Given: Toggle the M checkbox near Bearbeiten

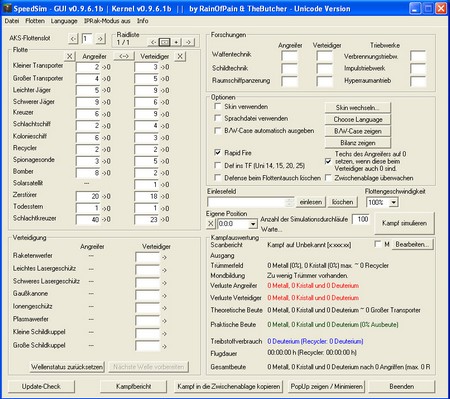Looking at the screenshot, I should 378,244.
